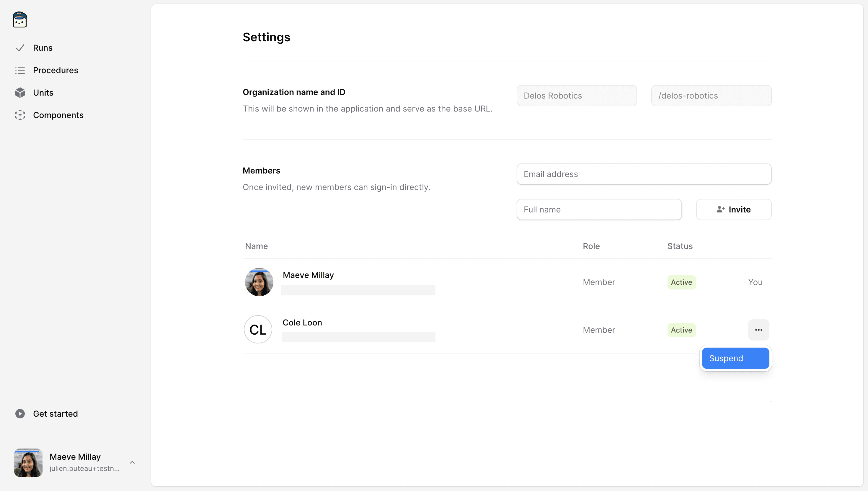Click the Components icon in sidebar

pos(20,115)
